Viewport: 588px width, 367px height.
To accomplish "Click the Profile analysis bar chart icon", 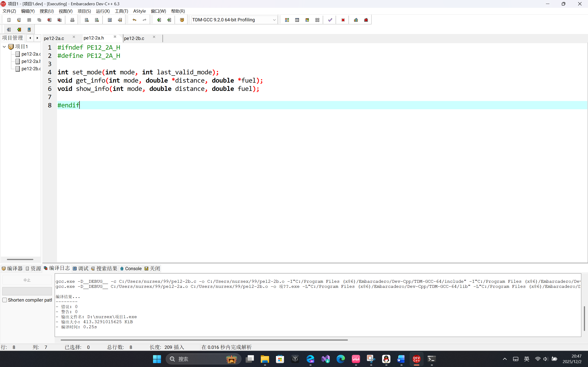I will click(x=356, y=20).
